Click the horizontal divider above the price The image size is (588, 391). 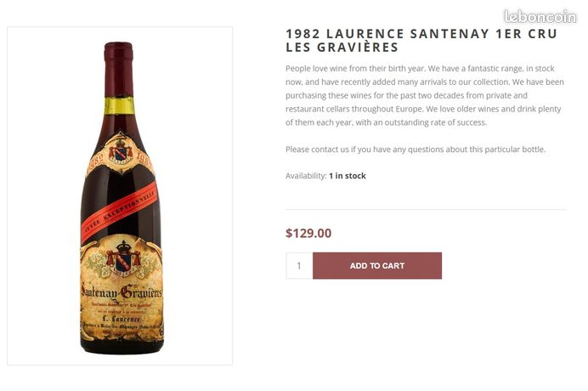pyautogui.click(x=426, y=209)
